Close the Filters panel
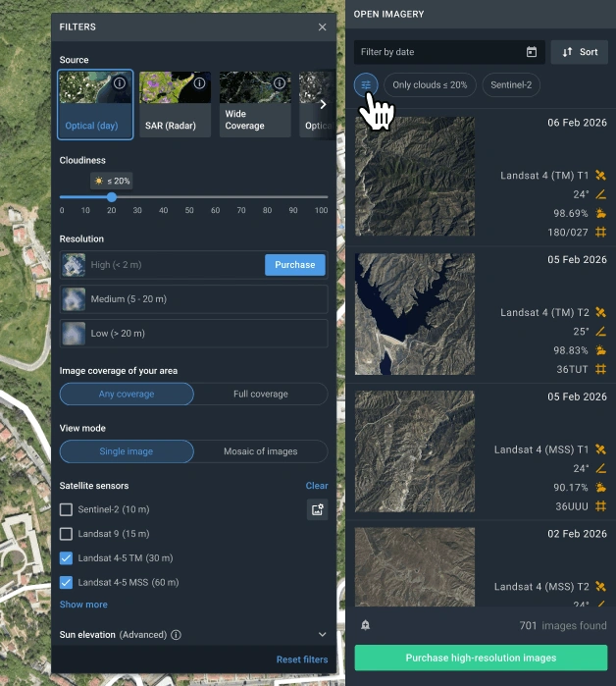The width and height of the screenshot is (616, 686). tap(322, 27)
